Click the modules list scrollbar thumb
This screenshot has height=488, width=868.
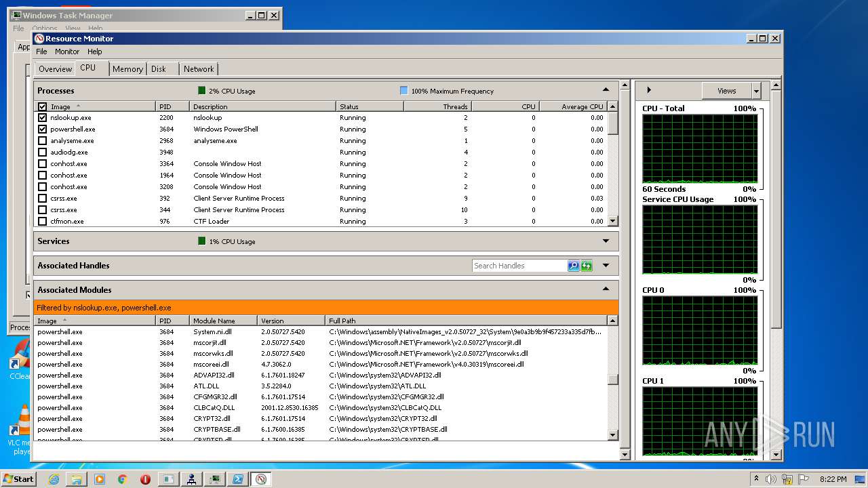pyautogui.click(x=613, y=380)
